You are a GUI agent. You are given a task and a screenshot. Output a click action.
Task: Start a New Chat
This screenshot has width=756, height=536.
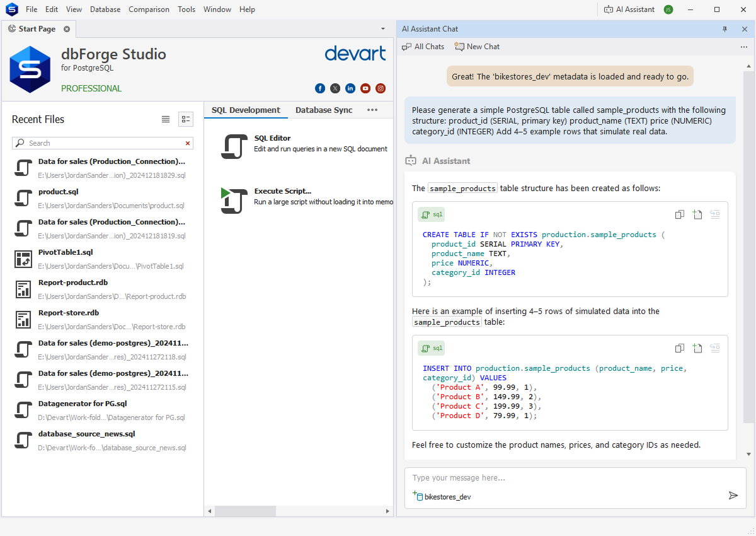point(478,47)
